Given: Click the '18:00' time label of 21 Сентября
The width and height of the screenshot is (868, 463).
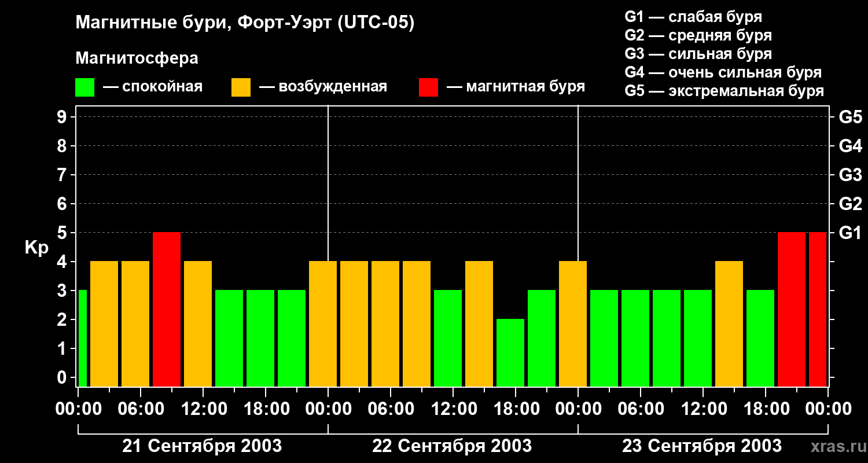Looking at the screenshot, I should point(266,410).
